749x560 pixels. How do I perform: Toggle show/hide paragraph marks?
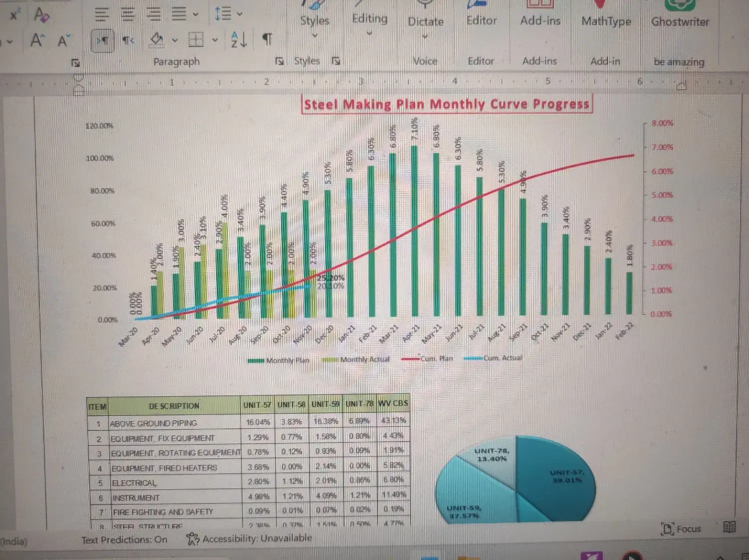[268, 39]
